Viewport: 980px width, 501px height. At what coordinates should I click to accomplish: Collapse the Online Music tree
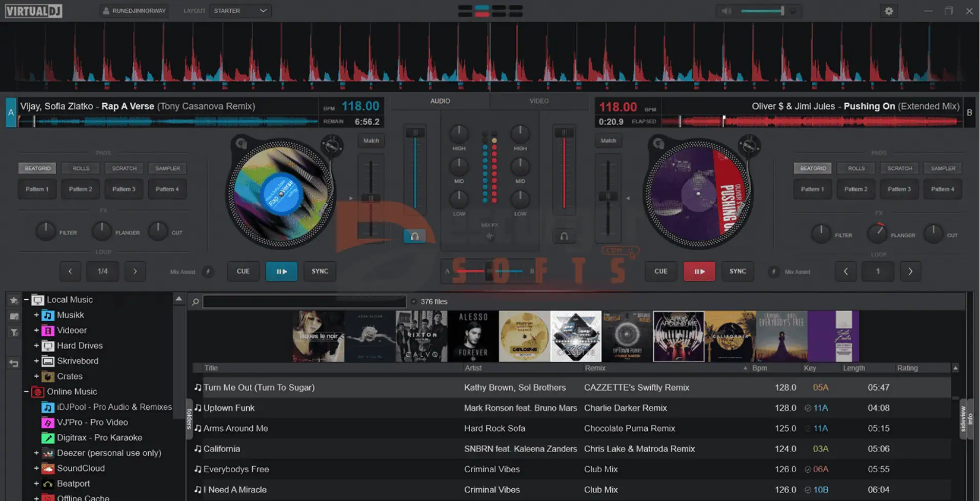pos(26,392)
